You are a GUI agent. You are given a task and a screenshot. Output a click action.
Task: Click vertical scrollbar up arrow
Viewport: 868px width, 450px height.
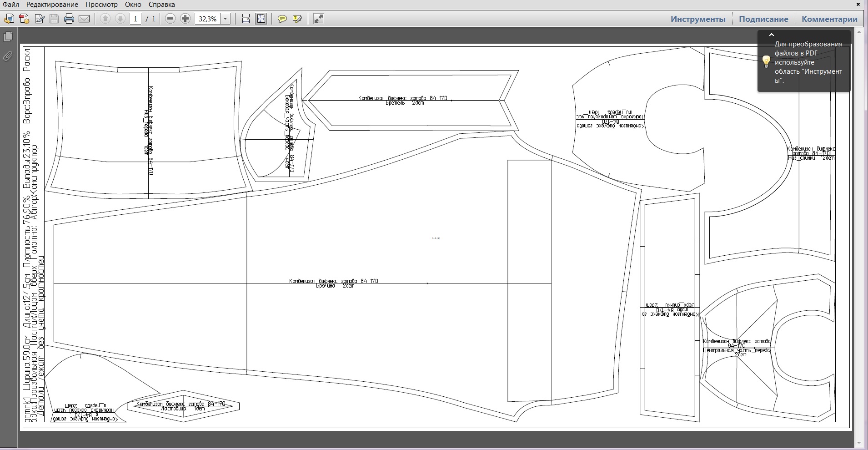tap(859, 32)
